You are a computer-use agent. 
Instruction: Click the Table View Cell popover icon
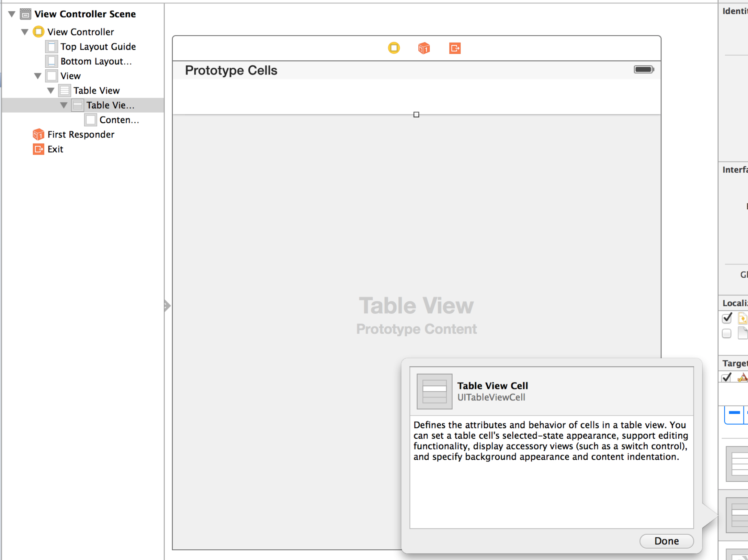pyautogui.click(x=434, y=391)
